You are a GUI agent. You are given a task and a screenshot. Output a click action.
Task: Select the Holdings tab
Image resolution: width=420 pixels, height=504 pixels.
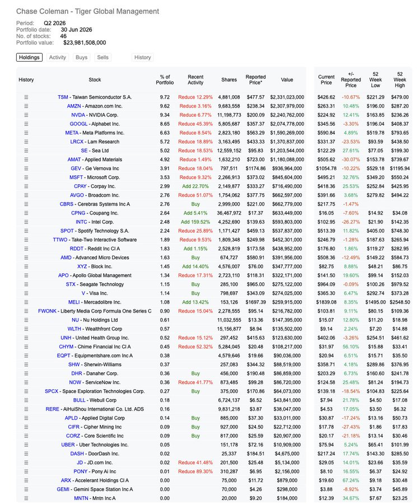(x=29, y=58)
